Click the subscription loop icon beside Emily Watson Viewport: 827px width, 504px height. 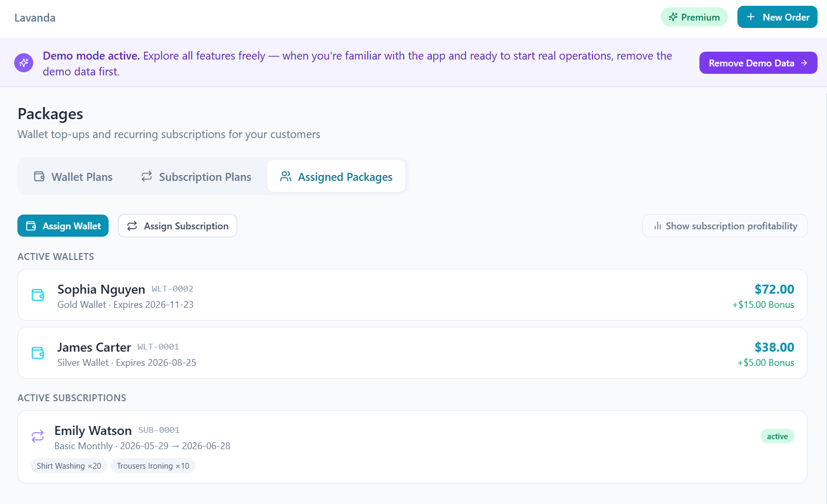click(x=37, y=436)
